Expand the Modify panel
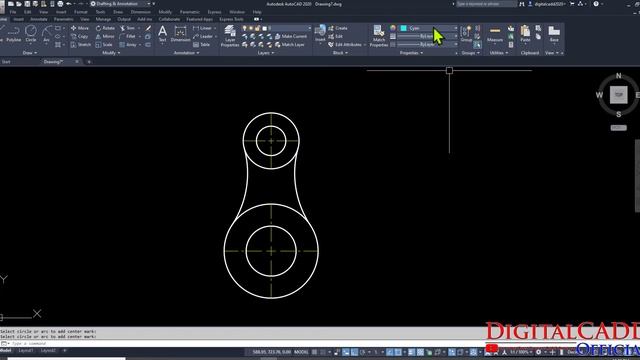 [111, 53]
